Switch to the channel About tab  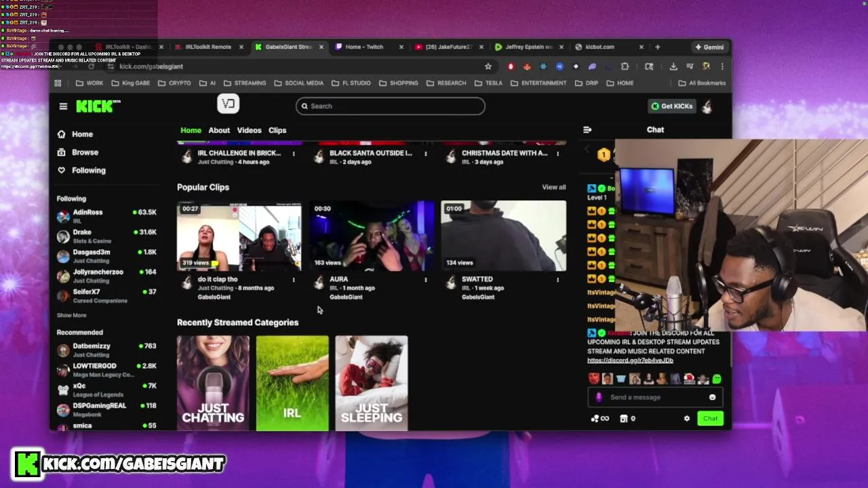pos(219,130)
